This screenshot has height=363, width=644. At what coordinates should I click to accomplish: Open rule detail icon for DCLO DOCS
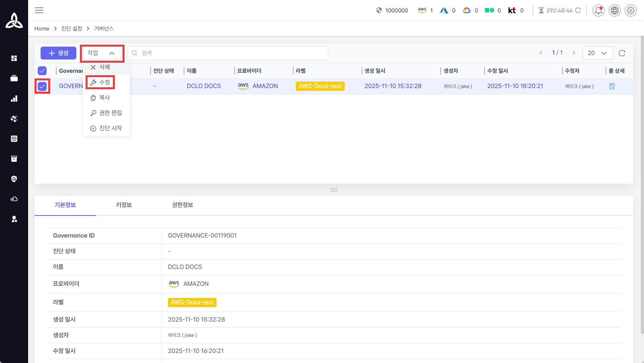[612, 86]
